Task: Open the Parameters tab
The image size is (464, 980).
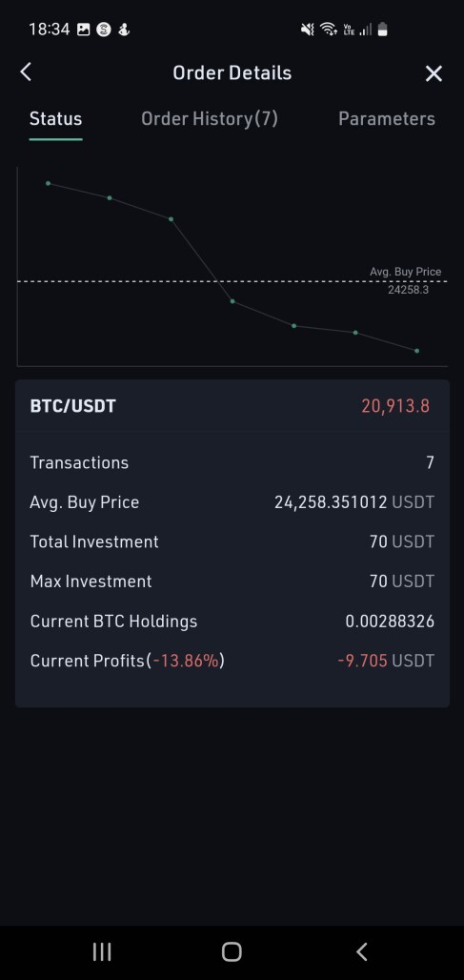Action: [387, 119]
